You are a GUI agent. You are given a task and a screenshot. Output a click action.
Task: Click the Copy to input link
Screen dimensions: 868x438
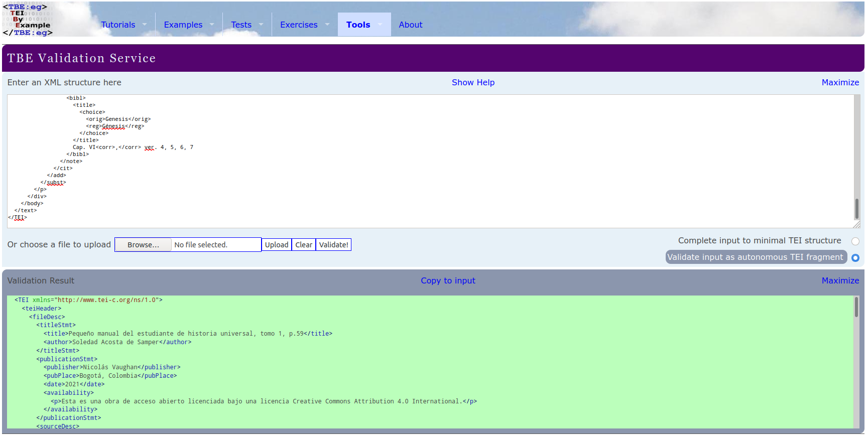(447, 280)
